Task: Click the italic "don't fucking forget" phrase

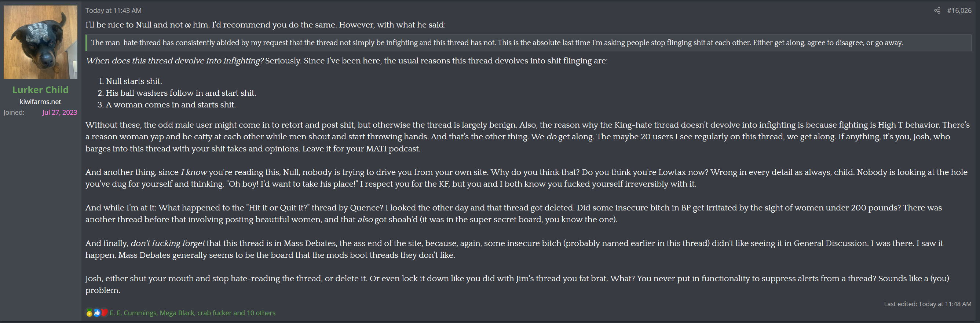Action: [167, 243]
